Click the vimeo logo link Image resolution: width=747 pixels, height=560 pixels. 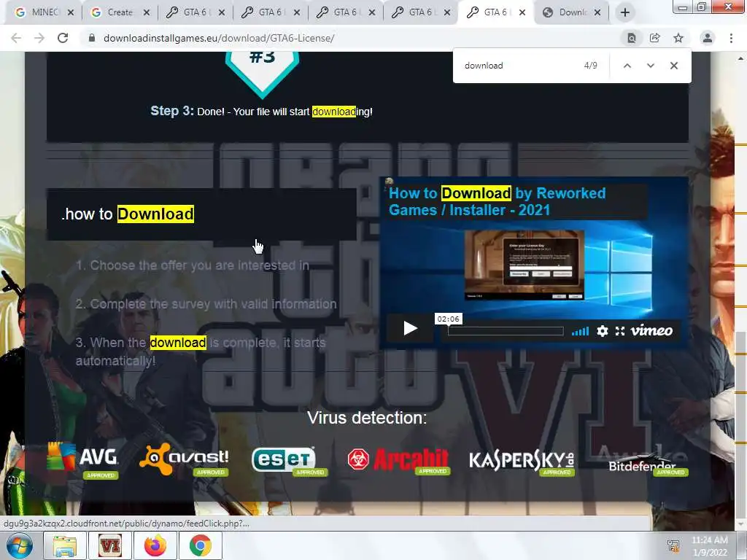[x=651, y=330]
